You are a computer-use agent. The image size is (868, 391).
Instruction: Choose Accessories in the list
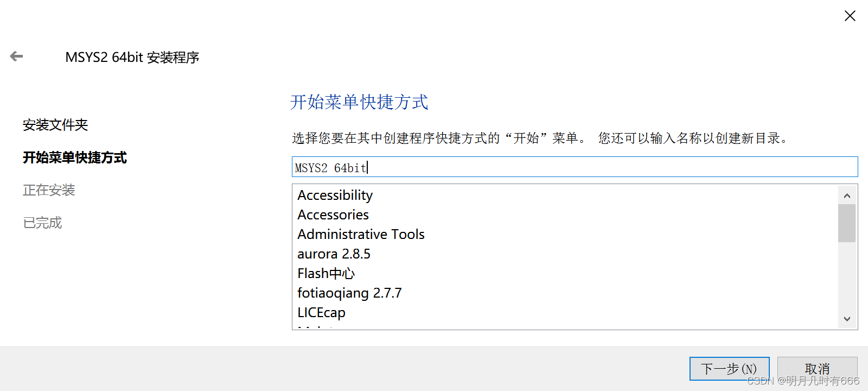click(x=333, y=215)
